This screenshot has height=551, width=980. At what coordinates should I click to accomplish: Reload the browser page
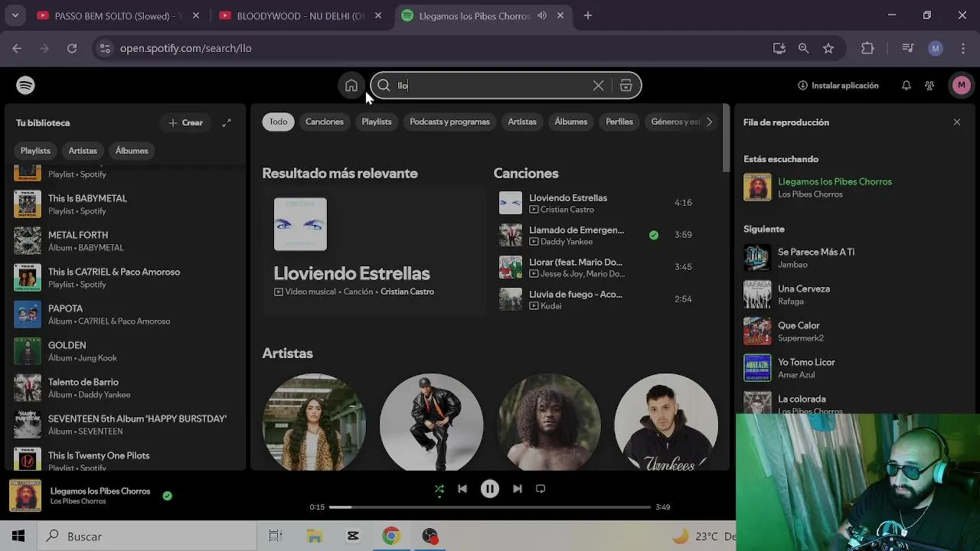(72, 48)
